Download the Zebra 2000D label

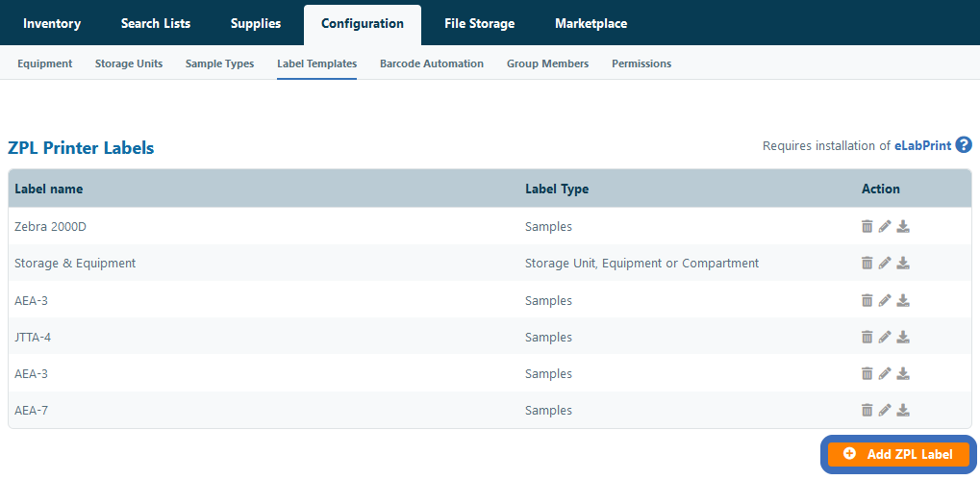point(903,226)
